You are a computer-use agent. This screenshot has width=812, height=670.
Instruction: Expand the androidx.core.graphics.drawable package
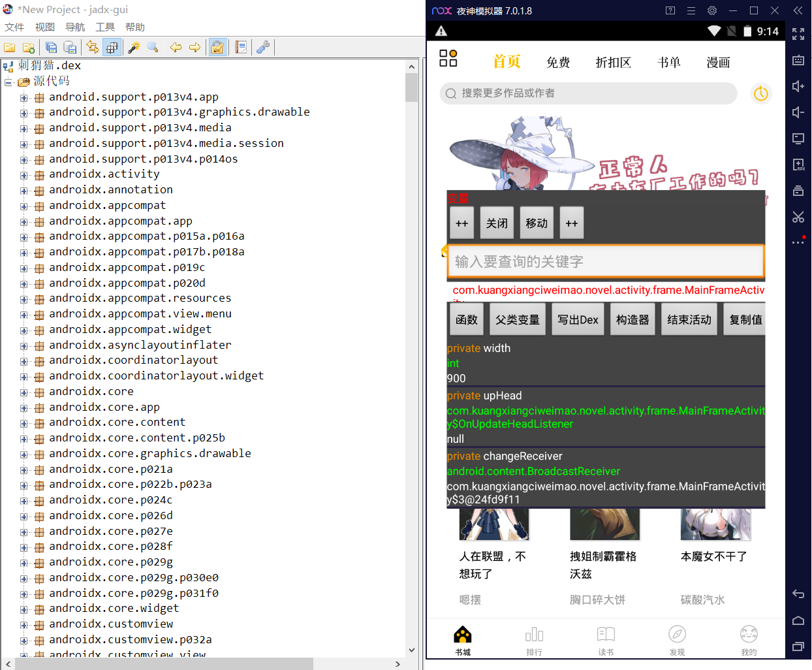click(x=23, y=455)
